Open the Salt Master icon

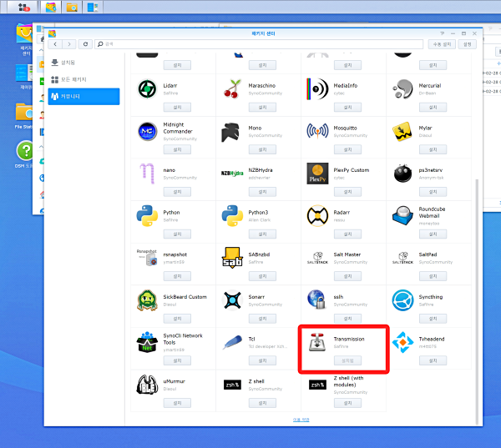pos(317,258)
